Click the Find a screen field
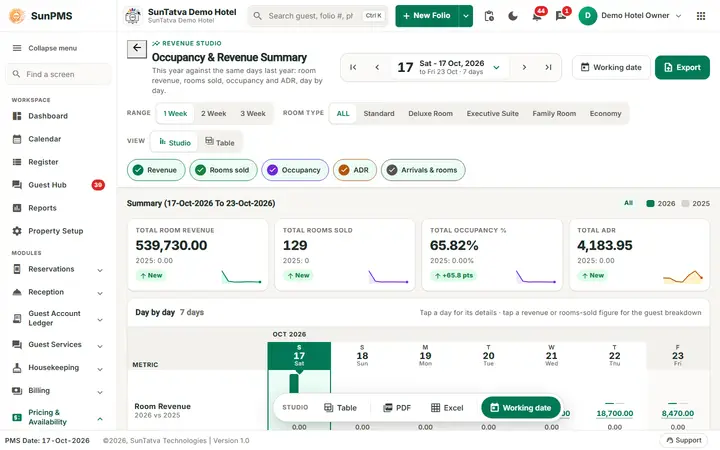Screen dimensions: 720x450 point(58,74)
